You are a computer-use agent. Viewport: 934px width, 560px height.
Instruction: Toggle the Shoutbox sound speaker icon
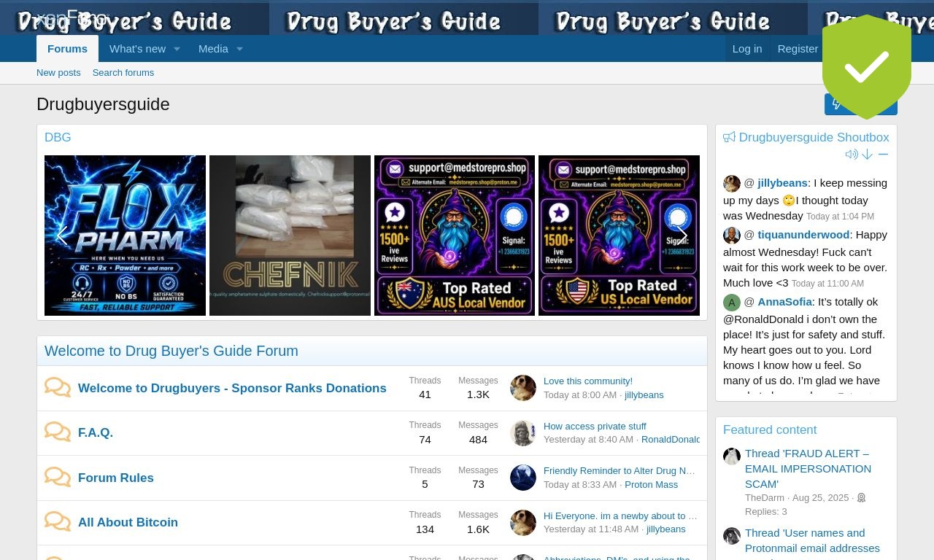click(x=852, y=155)
